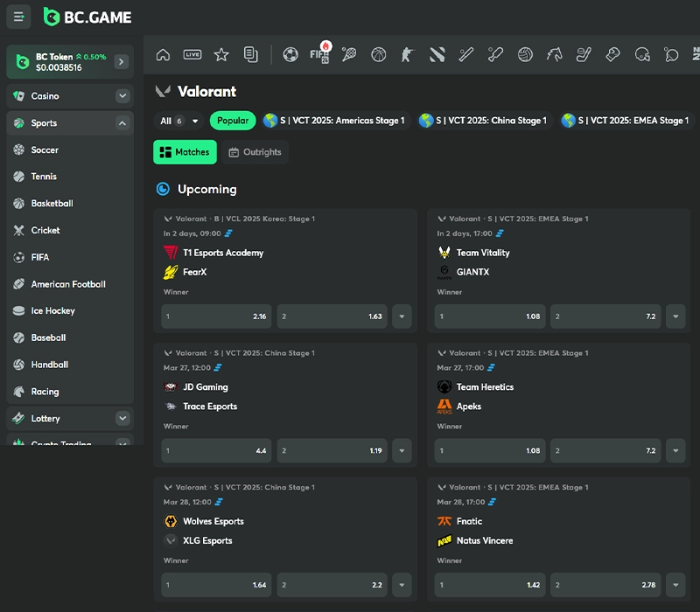Go to the sports home icon
The image size is (700, 612).
coord(163,55)
